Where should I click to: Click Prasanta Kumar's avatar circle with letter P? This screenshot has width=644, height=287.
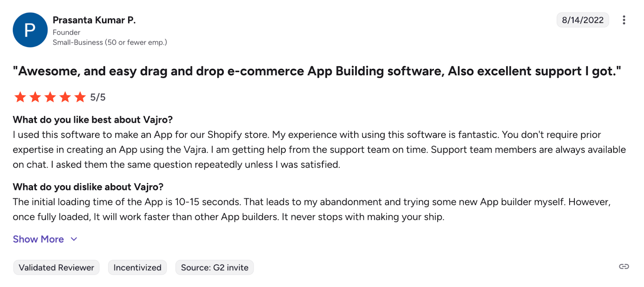(x=30, y=30)
